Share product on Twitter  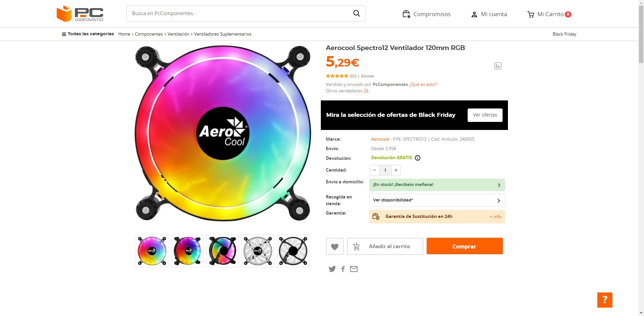click(x=332, y=269)
